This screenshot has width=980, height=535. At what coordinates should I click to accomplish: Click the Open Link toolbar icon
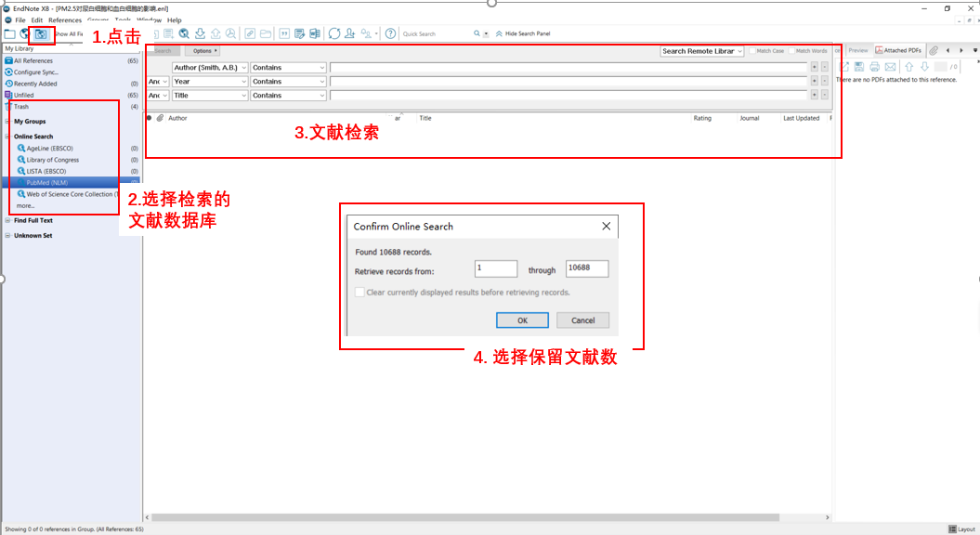[x=250, y=33]
